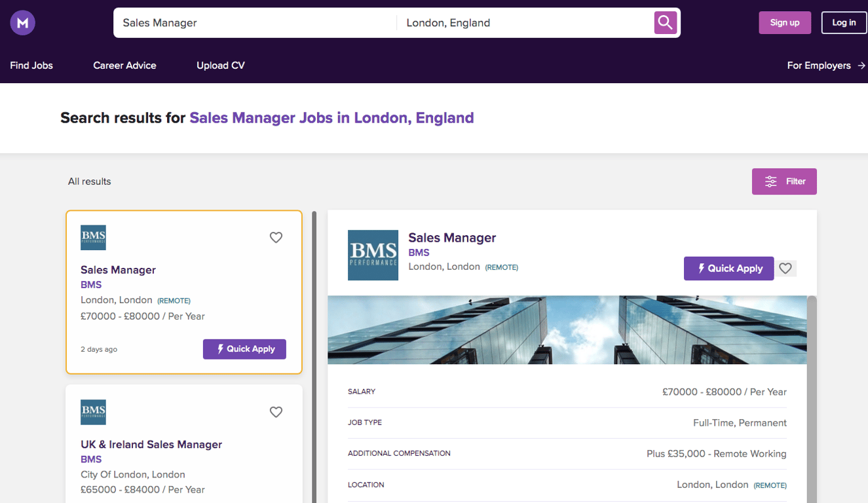Quick Apply on the first job card
Viewport: 868px width, 503px height.
(x=244, y=349)
